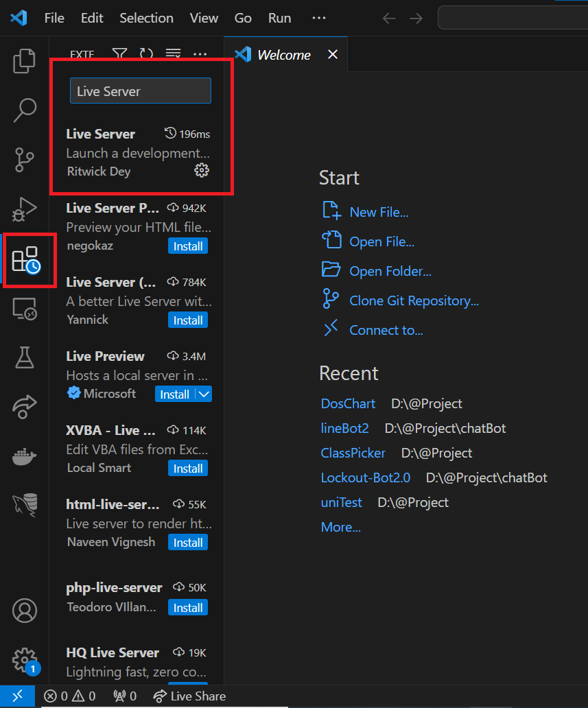Click the title bar command center search
Screen dimensions: 588x708
coord(513,18)
